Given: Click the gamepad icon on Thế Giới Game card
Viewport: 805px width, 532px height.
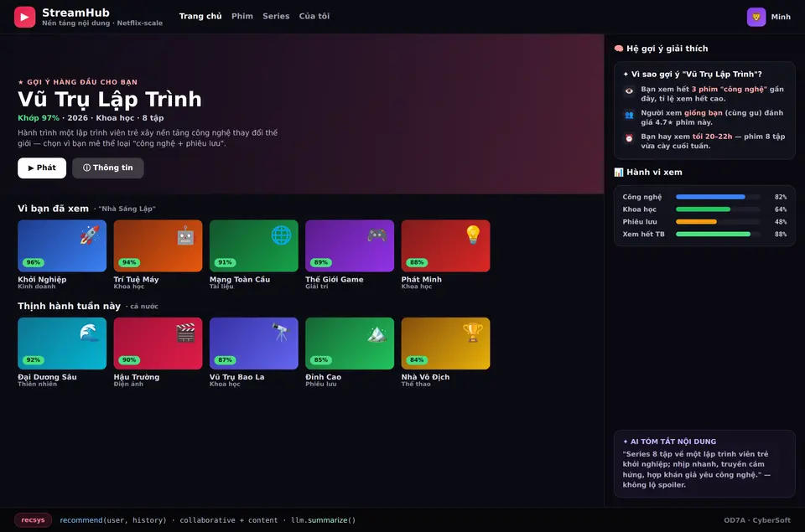Looking at the screenshot, I should 377,235.
